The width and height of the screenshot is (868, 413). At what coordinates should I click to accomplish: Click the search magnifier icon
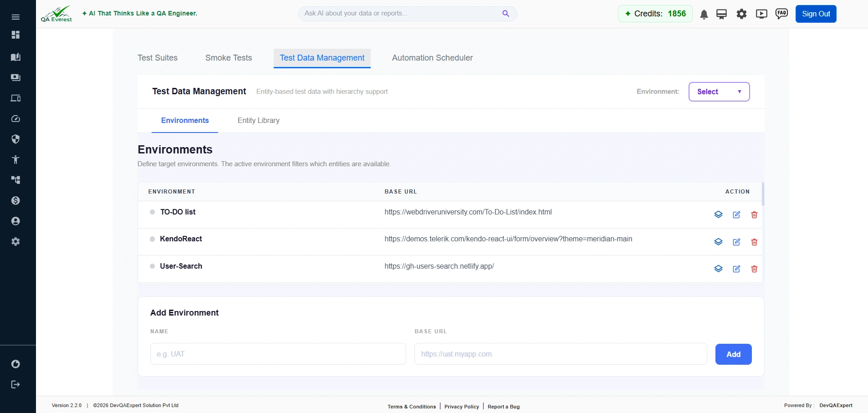505,14
